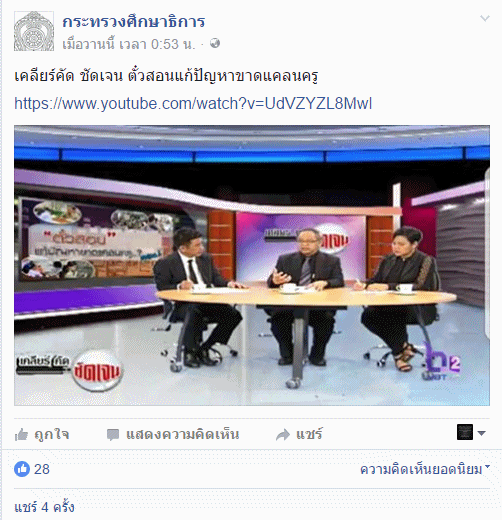Viewport: 502px width, 520px height.
Task: Click the thumbs-up icon beside ถูกใจ
Action: pos(21,435)
